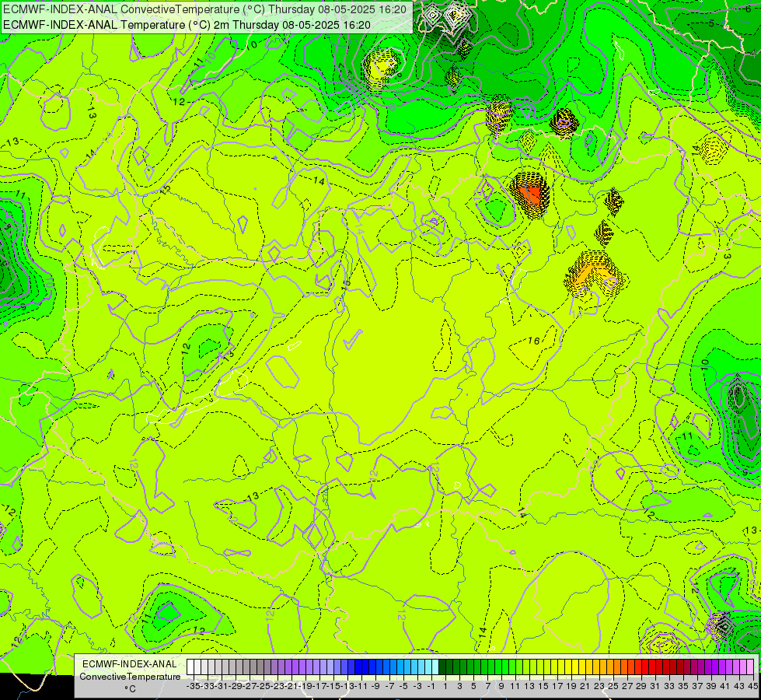761x700 pixels.
Task: Click the 37 tick label on the legend scale
Action: (697, 687)
